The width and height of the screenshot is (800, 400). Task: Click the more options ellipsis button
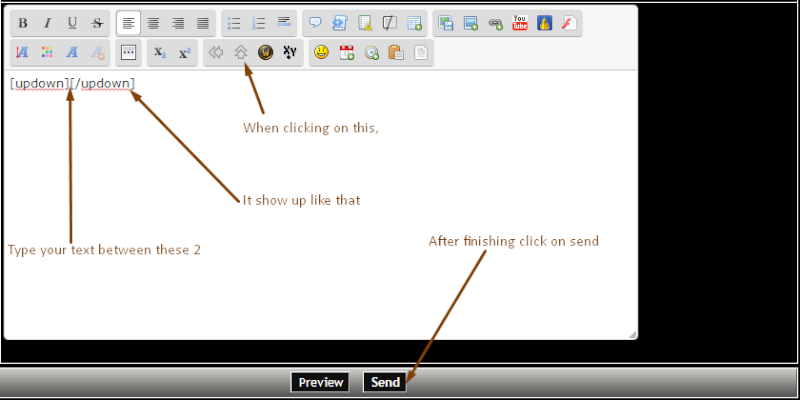[129, 53]
